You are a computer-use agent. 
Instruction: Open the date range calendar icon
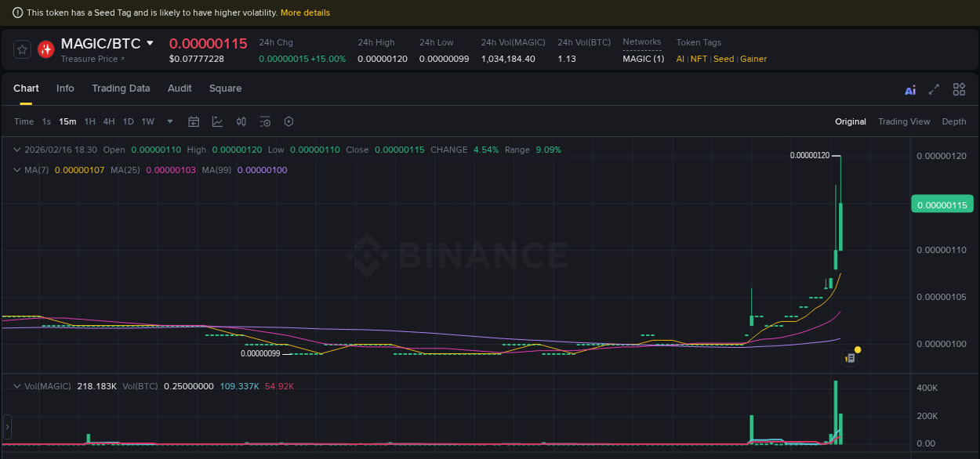[194, 121]
